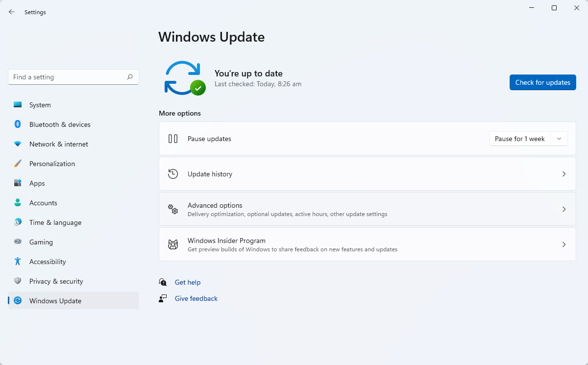Open Bluetooth & devices settings

(73, 124)
